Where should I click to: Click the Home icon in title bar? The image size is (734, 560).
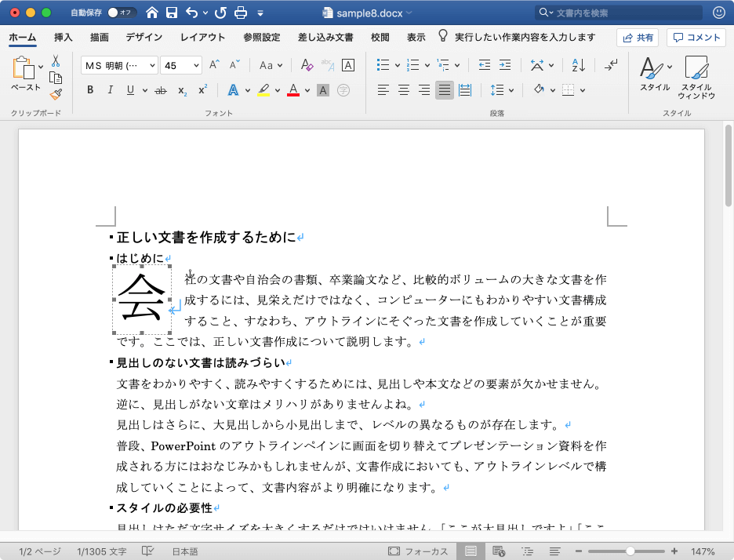[151, 13]
